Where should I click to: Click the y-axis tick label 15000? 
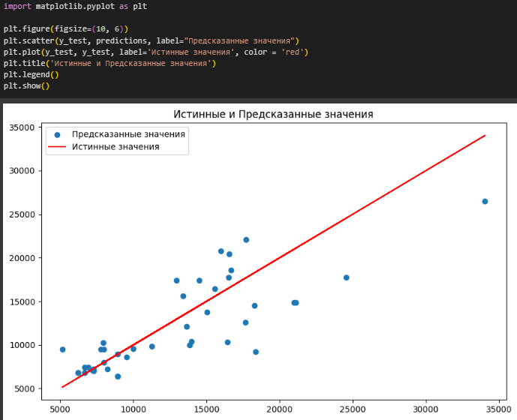coord(22,302)
